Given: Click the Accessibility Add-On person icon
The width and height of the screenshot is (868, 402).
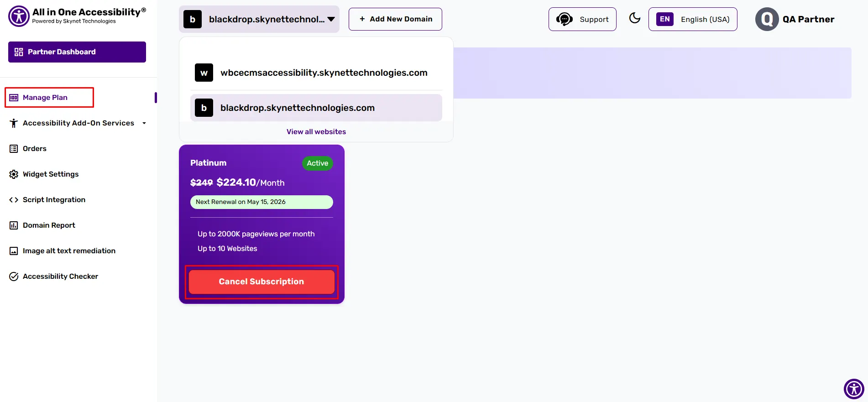Looking at the screenshot, I should [x=14, y=123].
